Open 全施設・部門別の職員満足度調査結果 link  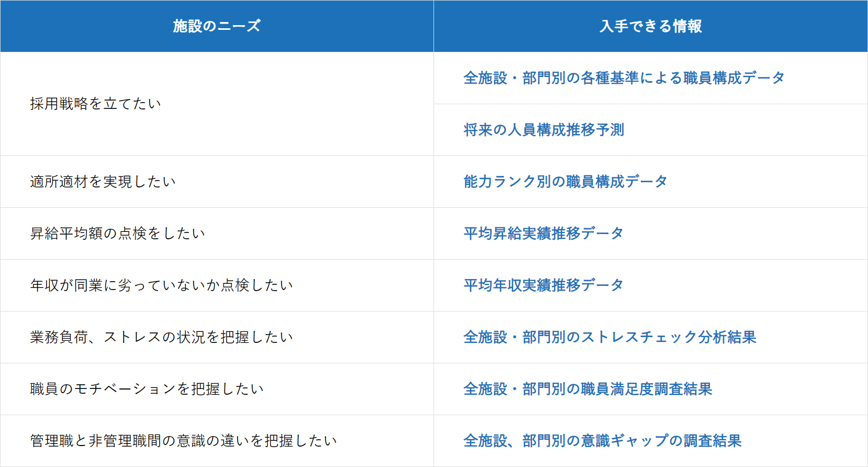pyautogui.click(x=587, y=389)
